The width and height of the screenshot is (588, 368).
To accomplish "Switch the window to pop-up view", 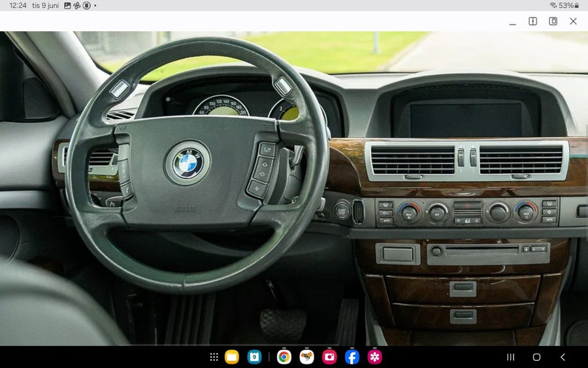I will point(553,21).
